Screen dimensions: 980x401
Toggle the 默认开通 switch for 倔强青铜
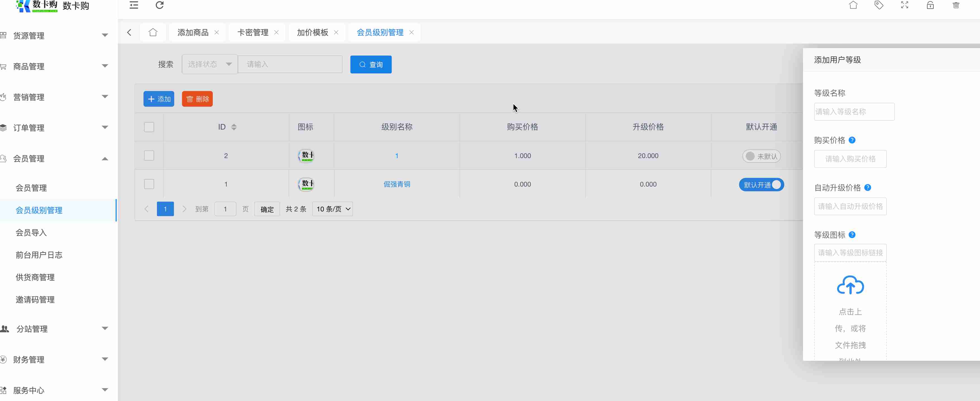coord(761,185)
